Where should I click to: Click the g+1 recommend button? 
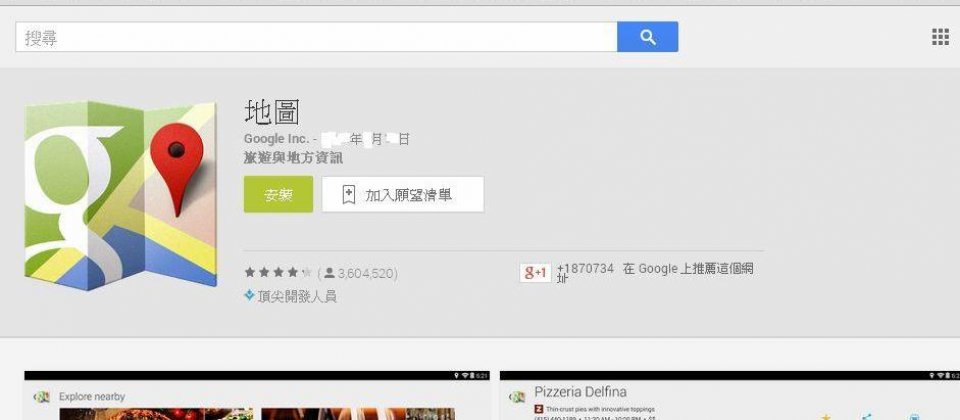[535, 272]
